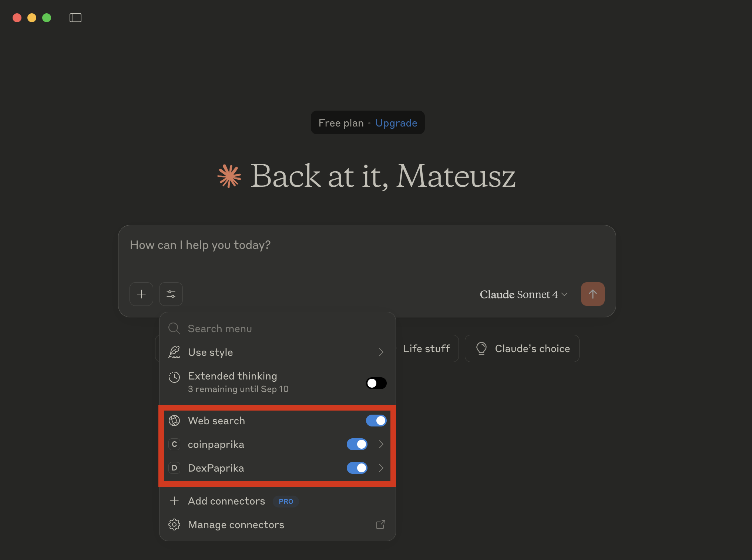This screenshot has width=752, height=560.
Task: Choose Add connectors from the menu
Action: [x=278, y=501]
